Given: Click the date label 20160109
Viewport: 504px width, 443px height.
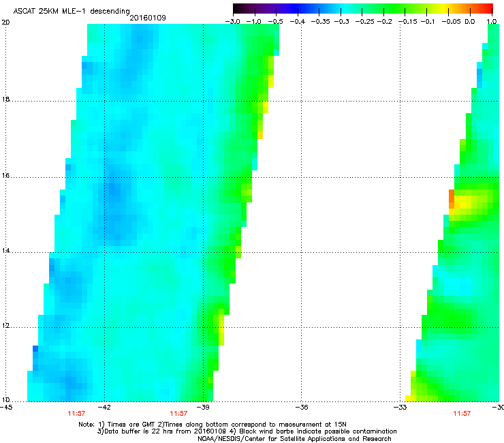Looking at the screenshot, I should [148, 18].
